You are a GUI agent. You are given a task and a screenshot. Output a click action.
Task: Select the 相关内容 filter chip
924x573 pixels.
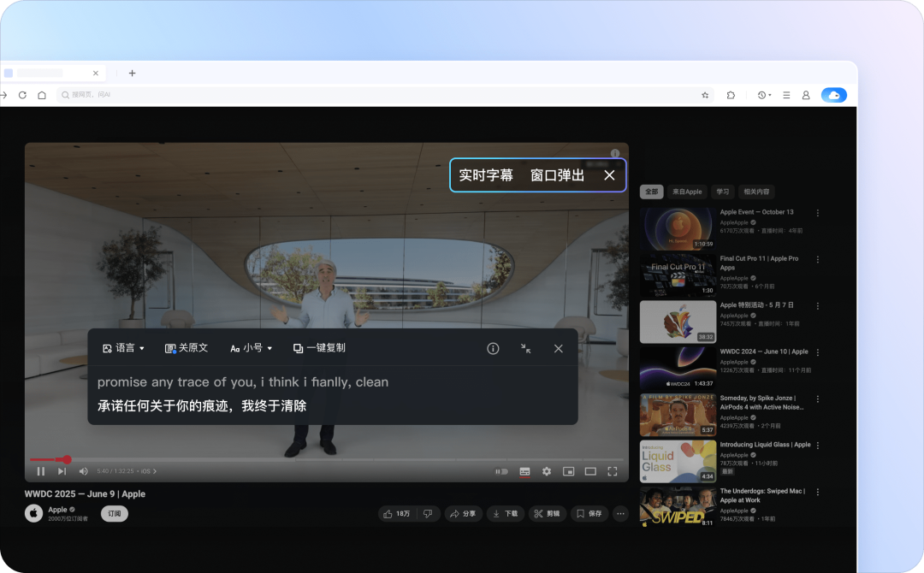coord(756,192)
